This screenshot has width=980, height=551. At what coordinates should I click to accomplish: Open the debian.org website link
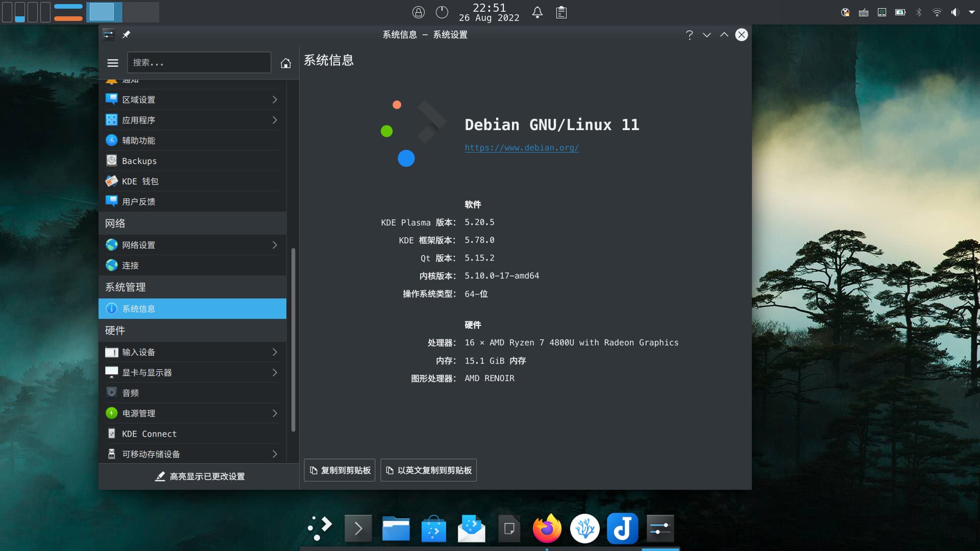[521, 147]
